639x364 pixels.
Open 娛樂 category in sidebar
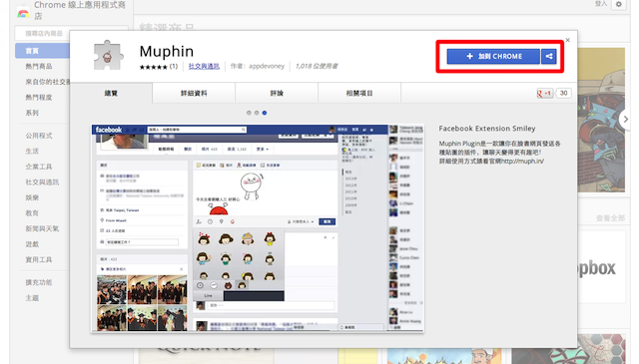(32, 197)
